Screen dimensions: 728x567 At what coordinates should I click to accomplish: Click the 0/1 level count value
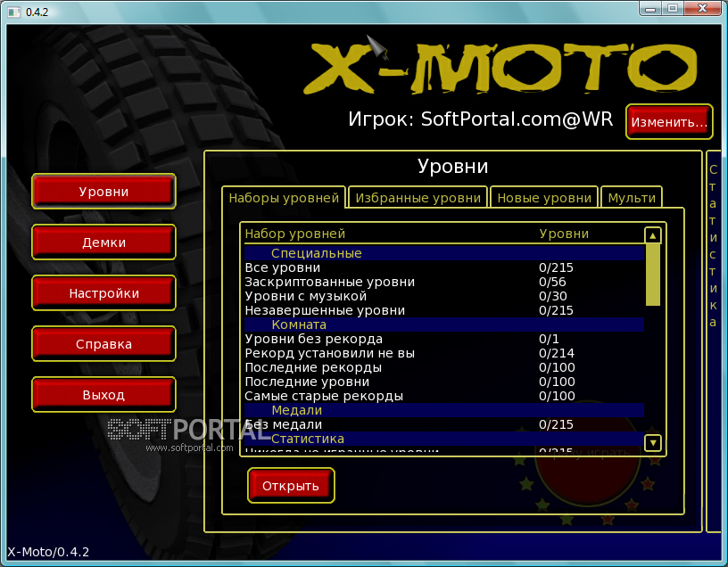tap(549, 339)
